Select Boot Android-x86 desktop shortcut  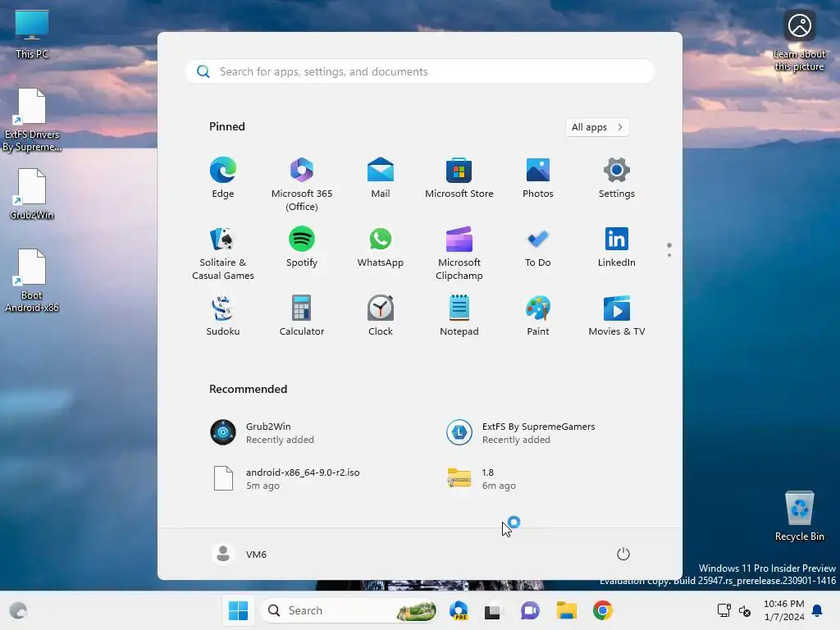point(32,281)
